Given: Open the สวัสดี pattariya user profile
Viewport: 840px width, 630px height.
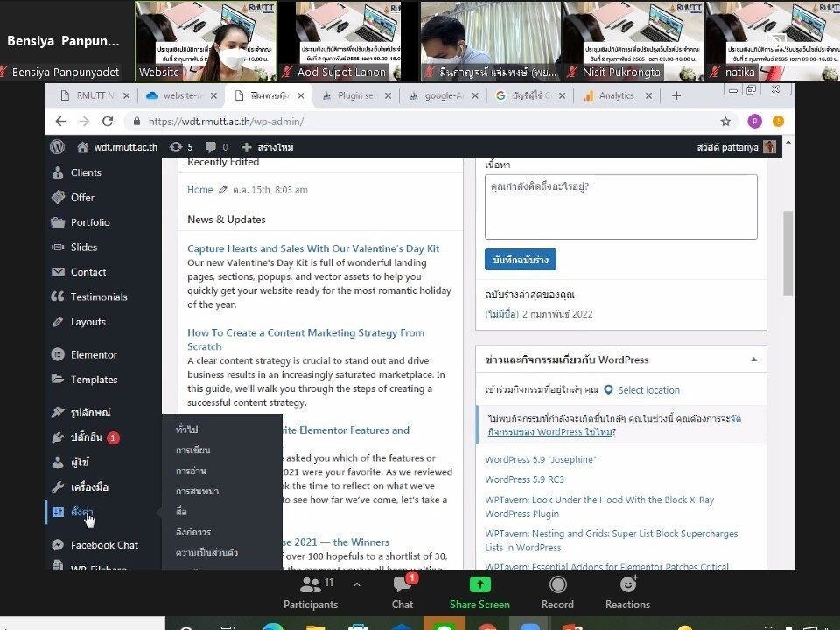Looking at the screenshot, I should [x=736, y=147].
